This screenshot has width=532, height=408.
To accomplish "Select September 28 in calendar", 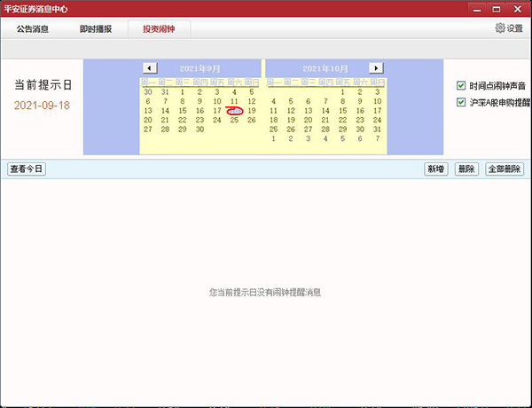I will 165,129.
